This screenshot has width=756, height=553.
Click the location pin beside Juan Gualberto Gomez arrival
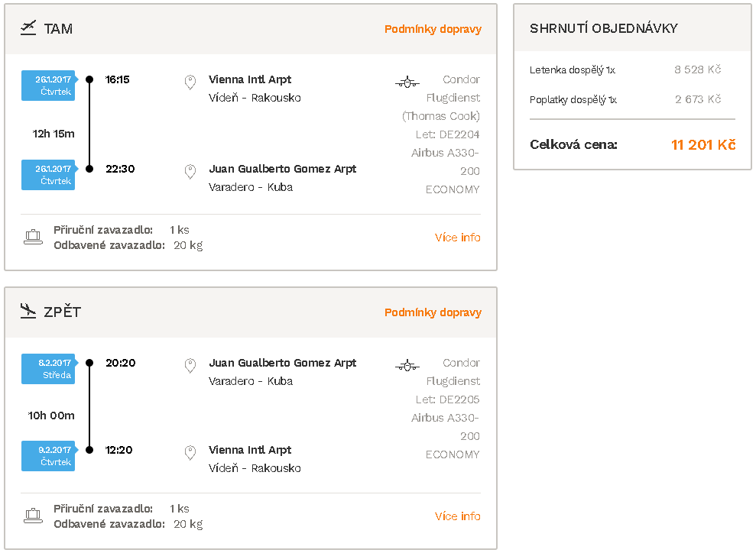190,172
